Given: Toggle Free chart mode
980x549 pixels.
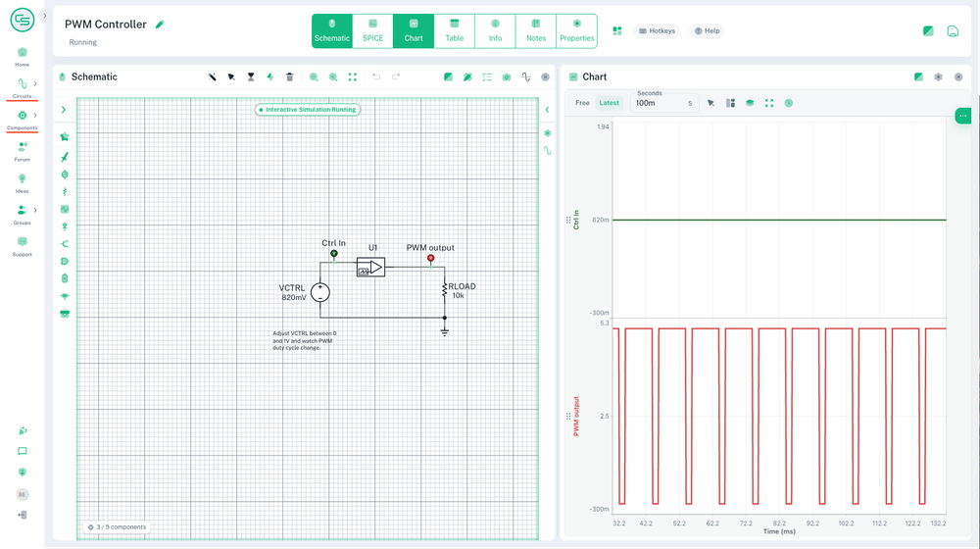Looking at the screenshot, I should point(582,103).
